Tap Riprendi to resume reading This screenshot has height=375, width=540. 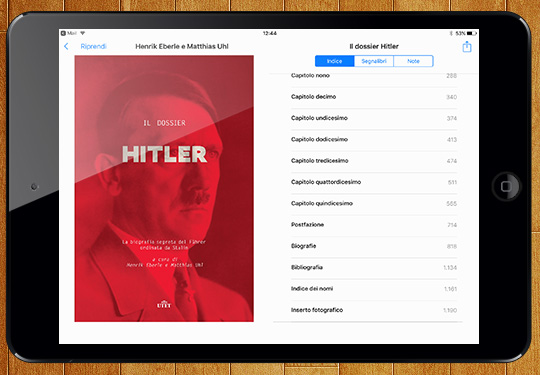coord(94,46)
